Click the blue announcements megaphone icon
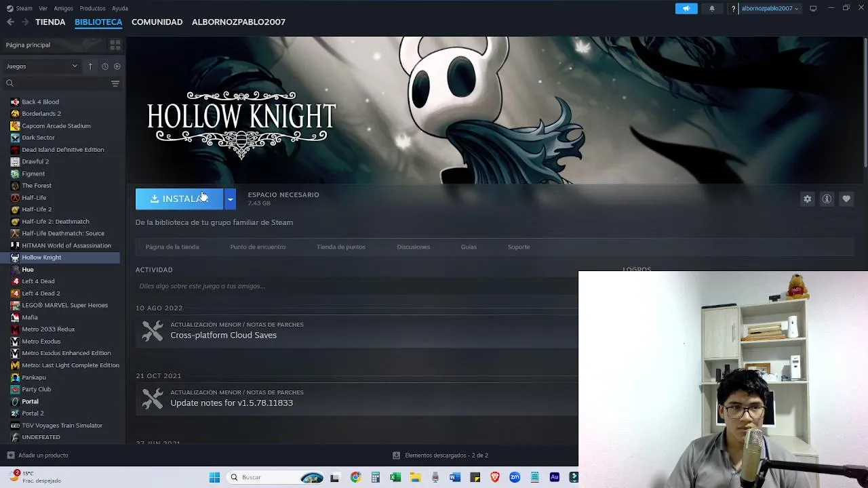The height and width of the screenshot is (488, 868). pos(686,8)
